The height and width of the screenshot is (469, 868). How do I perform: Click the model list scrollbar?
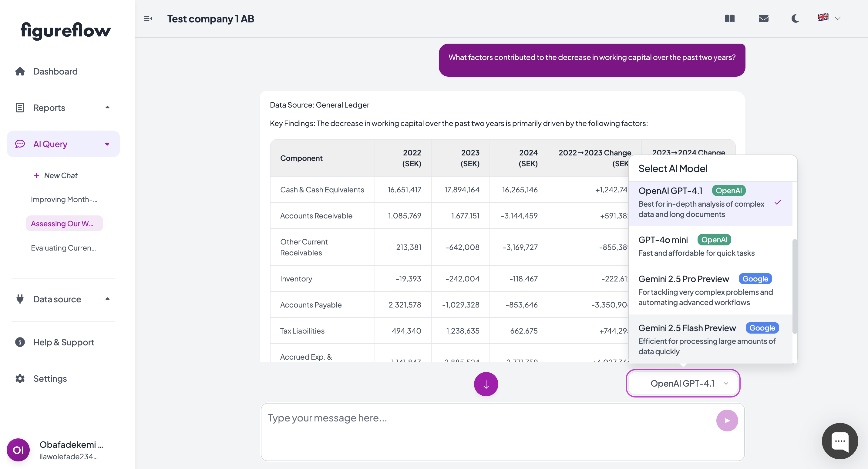pyautogui.click(x=795, y=286)
